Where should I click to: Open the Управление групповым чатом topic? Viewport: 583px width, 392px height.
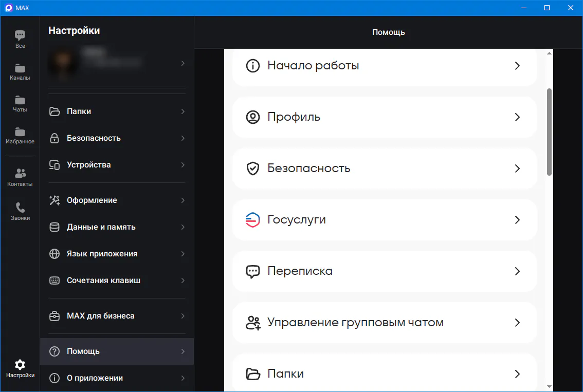[x=385, y=323]
